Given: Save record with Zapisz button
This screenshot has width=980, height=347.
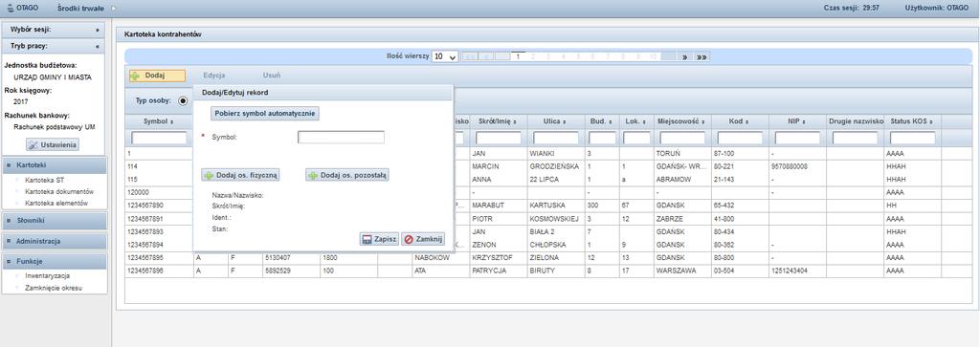Looking at the screenshot, I should point(379,239).
